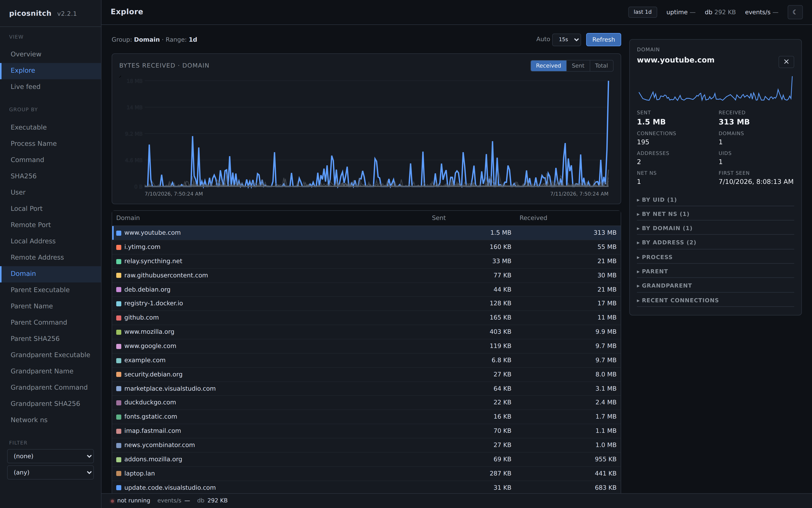Switch chart to Sent bytes

tap(578, 66)
